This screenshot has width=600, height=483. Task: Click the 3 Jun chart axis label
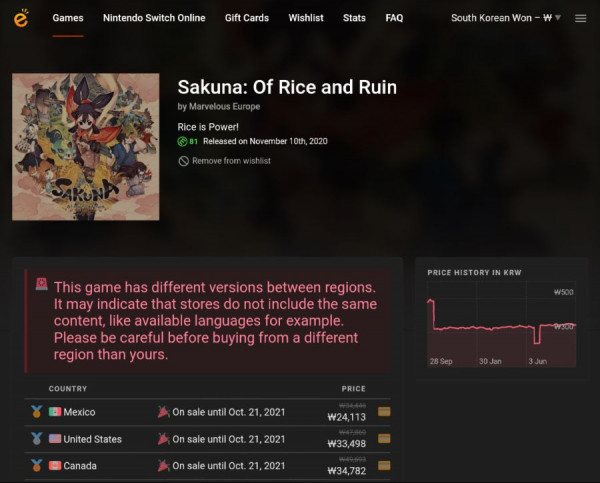[x=538, y=361]
